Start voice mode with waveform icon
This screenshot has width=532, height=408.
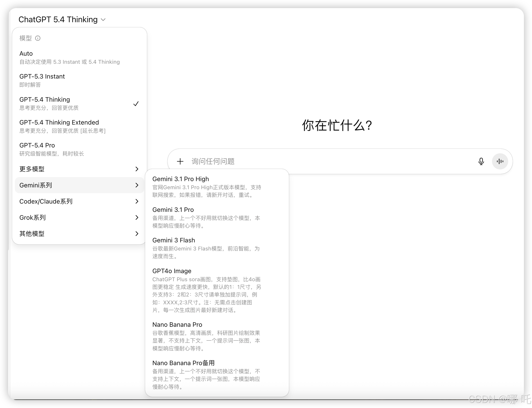500,161
